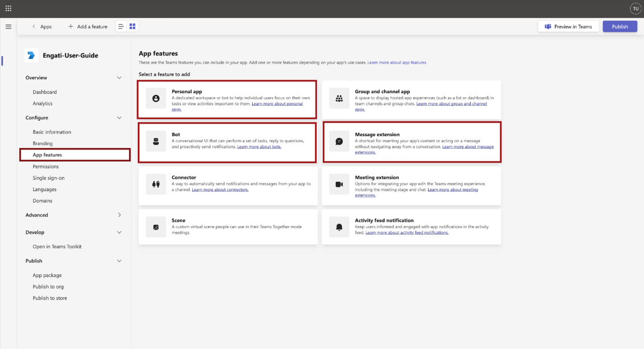
Task: Click the Personal app feature icon
Action: pyautogui.click(x=156, y=99)
